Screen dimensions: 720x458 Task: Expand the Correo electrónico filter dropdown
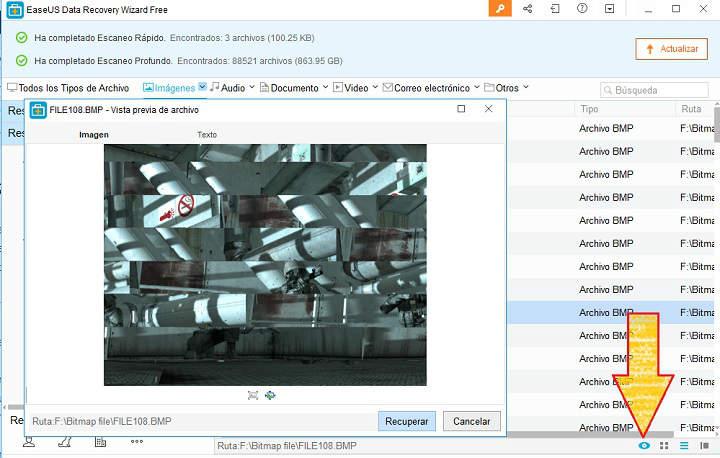pos(474,88)
